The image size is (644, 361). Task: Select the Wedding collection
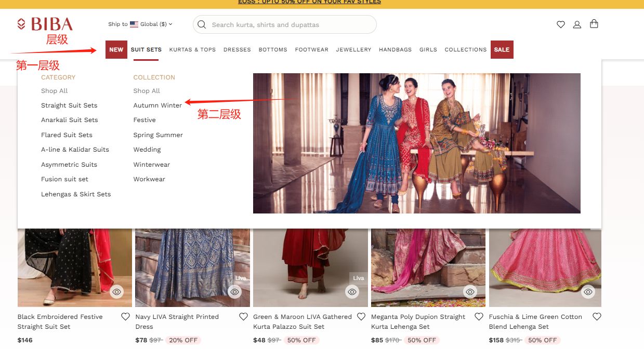pos(147,150)
